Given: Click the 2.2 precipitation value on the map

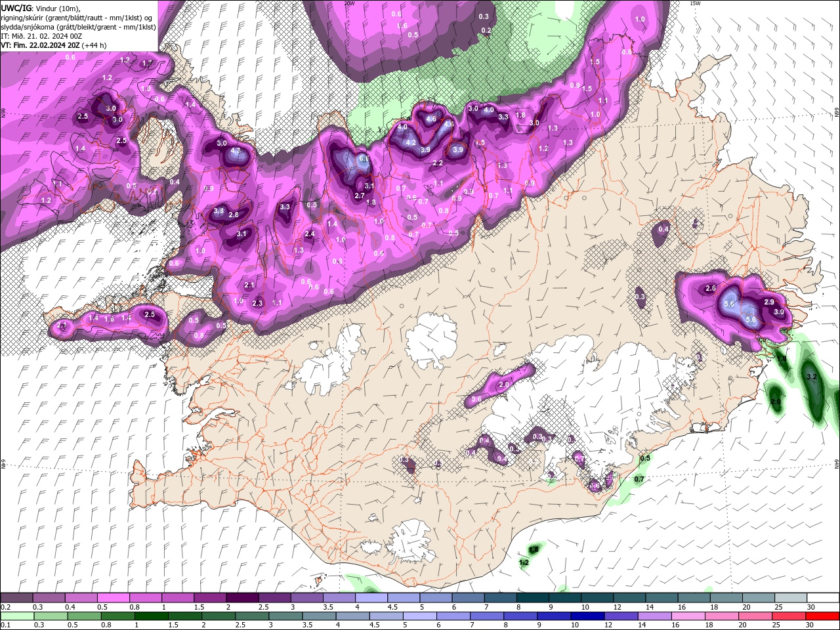Looking at the screenshot, I should (438, 163).
